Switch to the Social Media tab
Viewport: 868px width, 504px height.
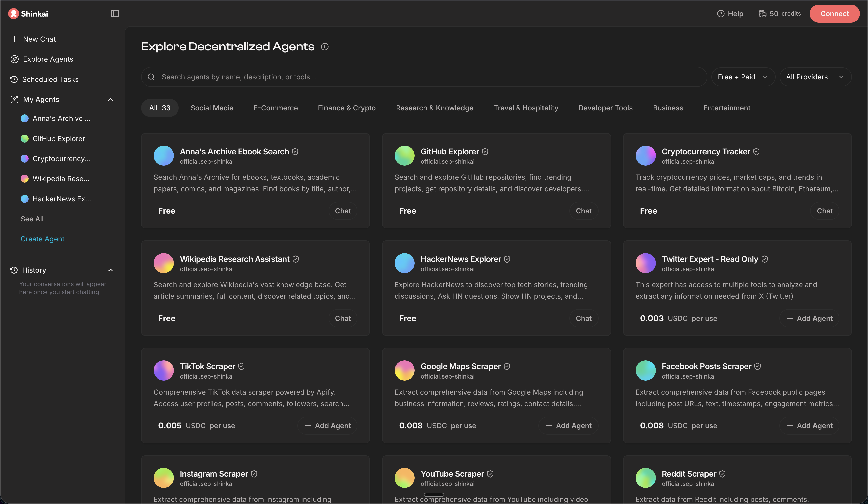pyautogui.click(x=212, y=108)
